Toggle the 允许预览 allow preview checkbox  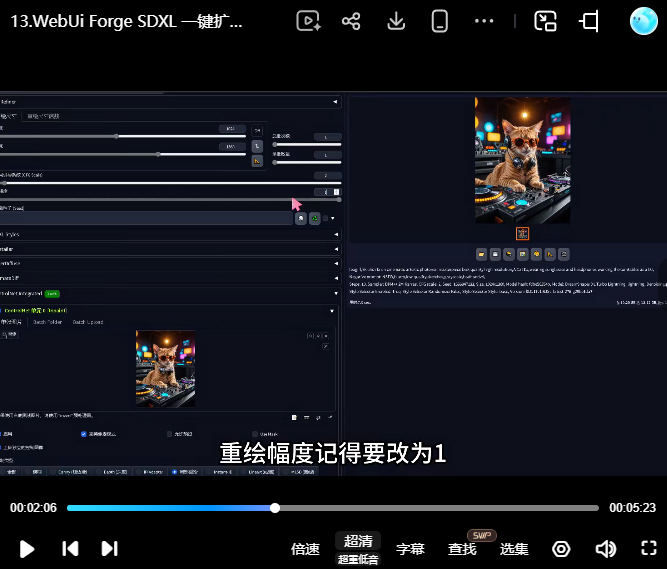tap(169, 434)
